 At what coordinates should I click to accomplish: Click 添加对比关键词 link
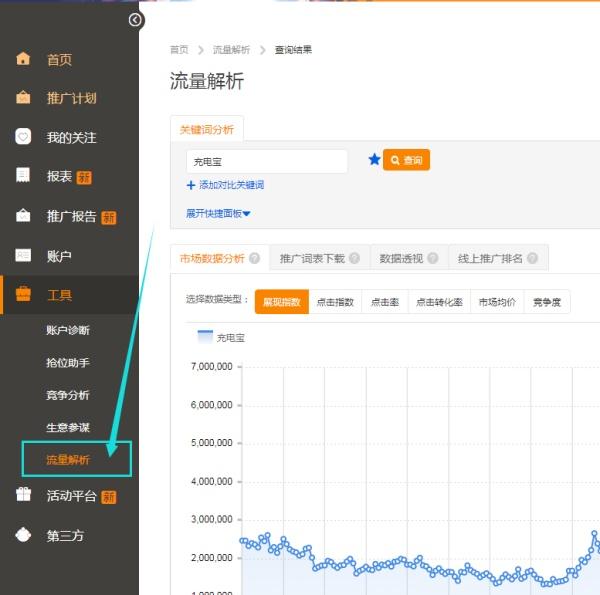coord(232,185)
